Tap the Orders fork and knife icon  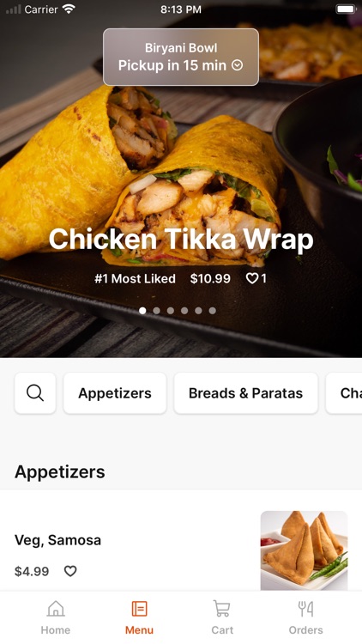[x=305, y=609]
